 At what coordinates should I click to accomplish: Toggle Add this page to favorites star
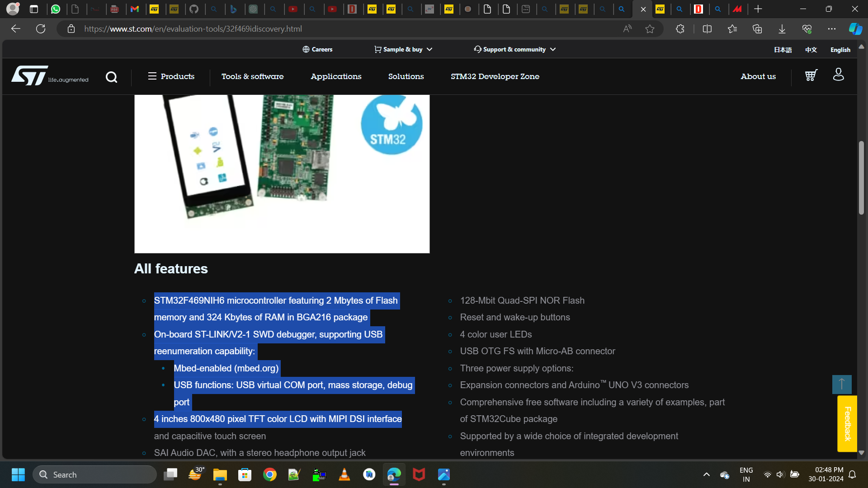coord(650,28)
